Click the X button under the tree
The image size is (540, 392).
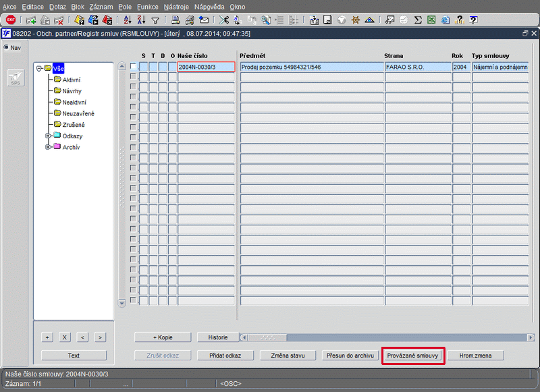64,337
